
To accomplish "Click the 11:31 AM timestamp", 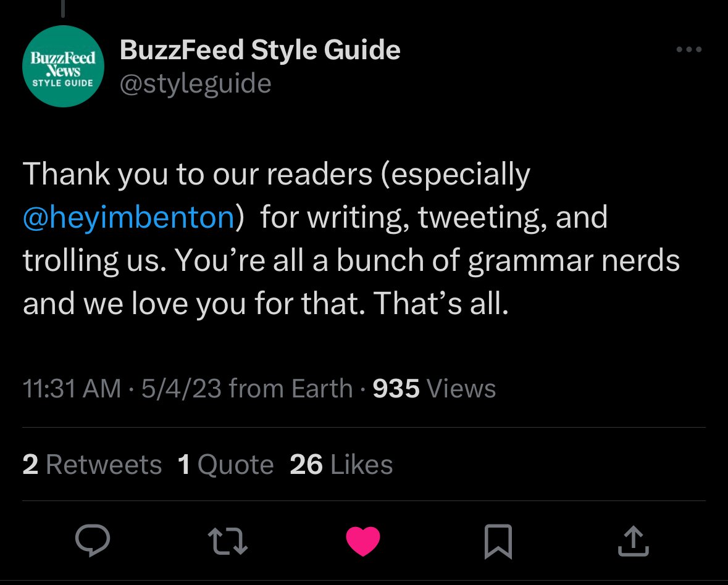I will [x=72, y=389].
